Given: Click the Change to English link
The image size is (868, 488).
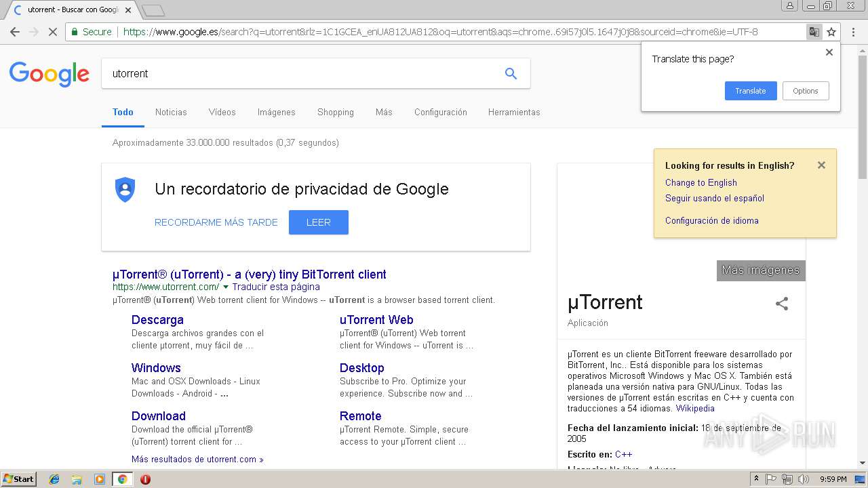Looking at the screenshot, I should pos(701,183).
